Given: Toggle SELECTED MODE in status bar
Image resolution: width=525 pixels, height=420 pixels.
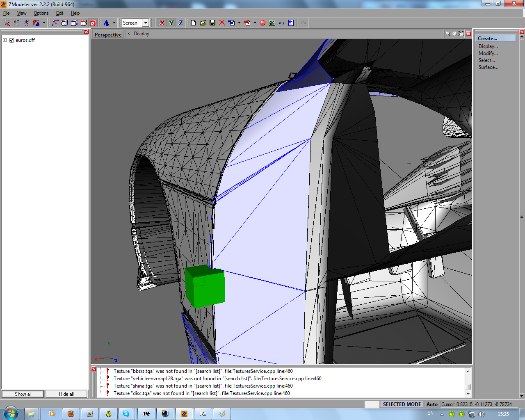Looking at the screenshot, I should pos(402,404).
